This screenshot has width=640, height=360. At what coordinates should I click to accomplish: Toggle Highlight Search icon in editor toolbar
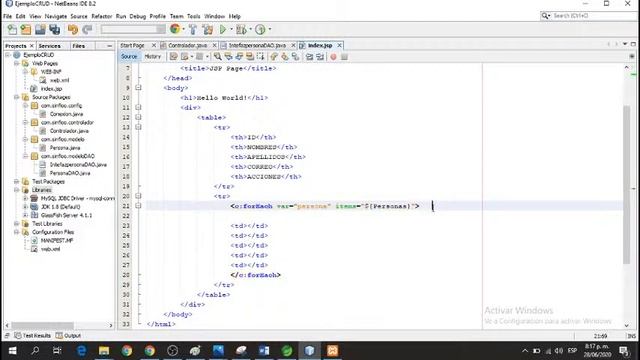249,57
